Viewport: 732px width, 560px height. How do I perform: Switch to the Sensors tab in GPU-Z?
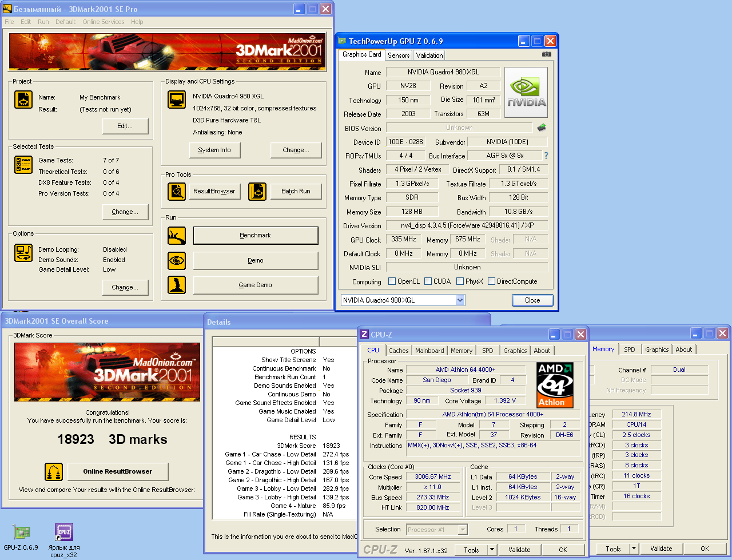point(399,55)
